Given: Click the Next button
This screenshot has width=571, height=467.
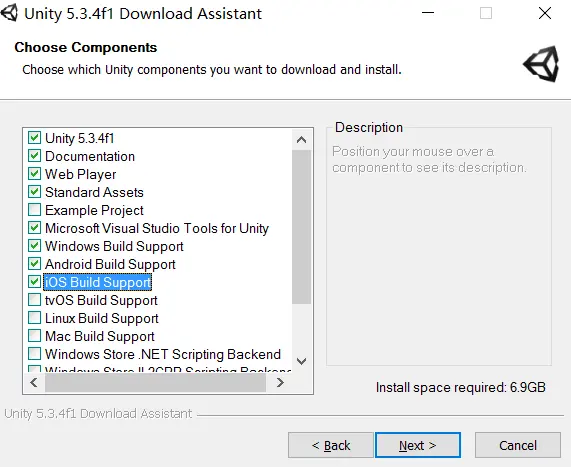Looking at the screenshot, I should tap(418, 445).
